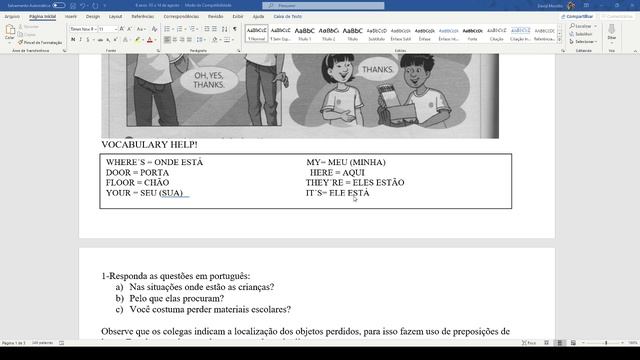The image size is (640, 360).
Task: Click the Substituir button
Action: point(581,34)
